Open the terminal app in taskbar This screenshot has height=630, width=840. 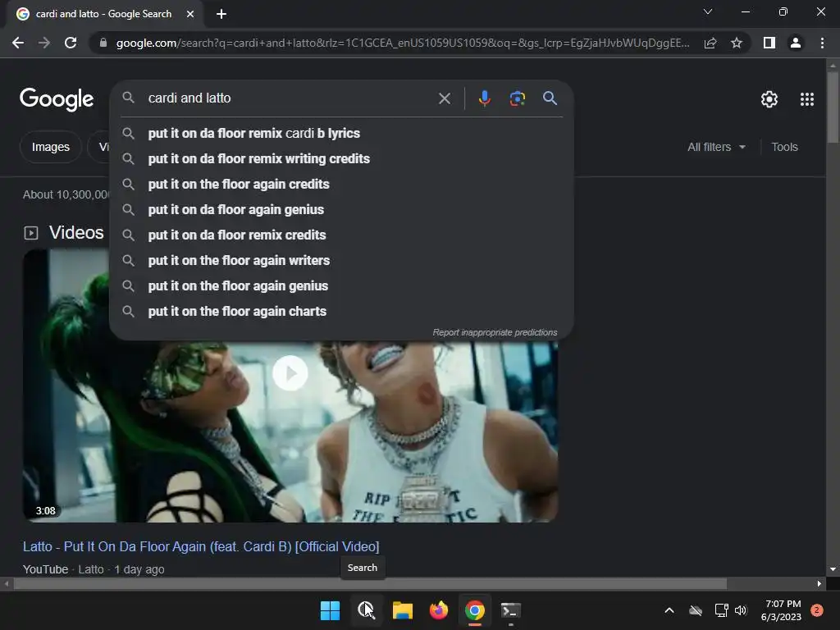pyautogui.click(x=510, y=610)
